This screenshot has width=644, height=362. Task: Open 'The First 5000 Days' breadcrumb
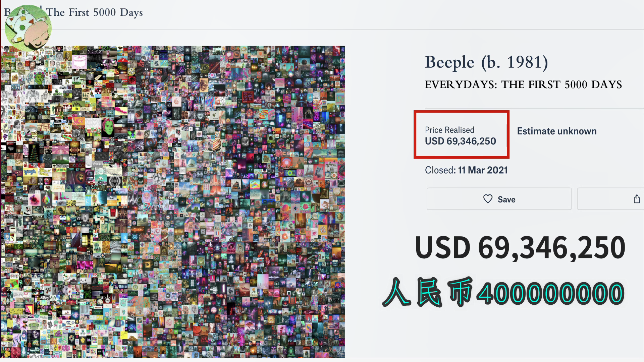click(x=95, y=13)
